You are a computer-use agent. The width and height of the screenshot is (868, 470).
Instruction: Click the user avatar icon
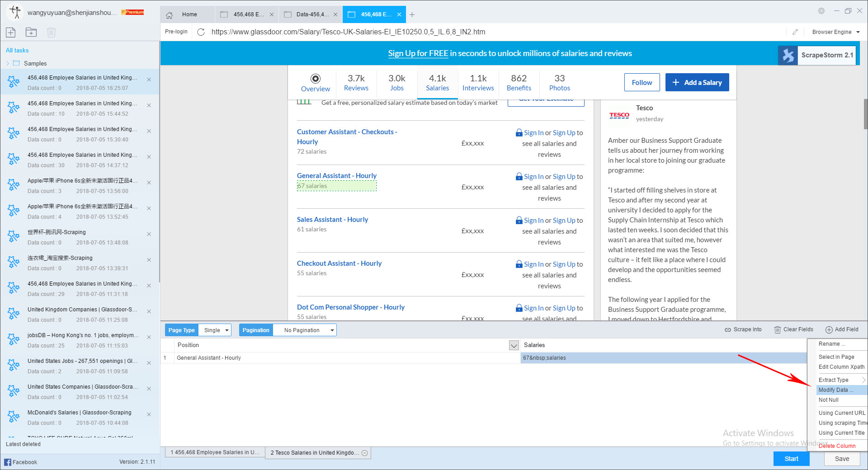[15, 12]
